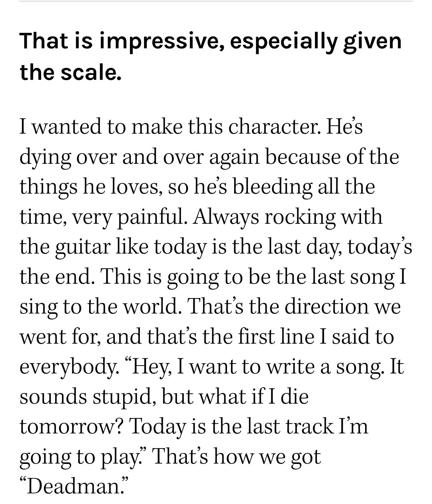Click the word 'character' in first paragraph line
Image resolution: width=432 pixels, height=504 pixels.
pos(272,126)
